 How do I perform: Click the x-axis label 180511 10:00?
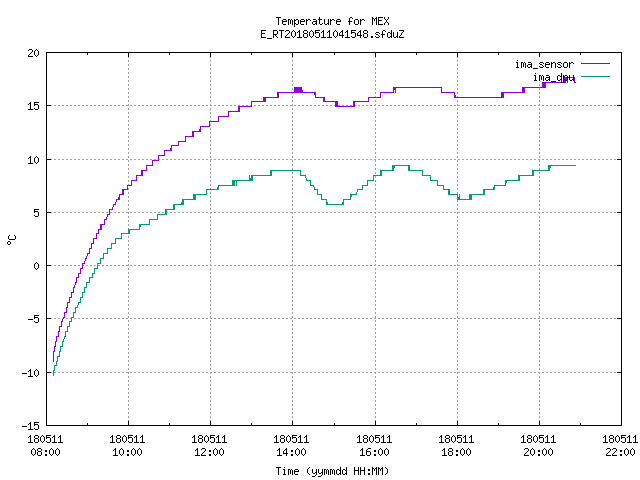pos(127,445)
